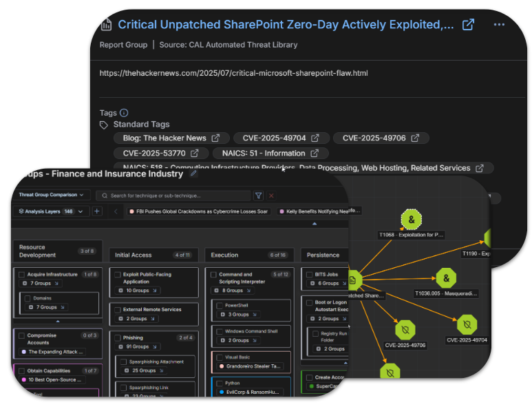Screen dimensions: 532x409
Task: Open Threat Group Comparison dropdown
Action: tap(51, 195)
